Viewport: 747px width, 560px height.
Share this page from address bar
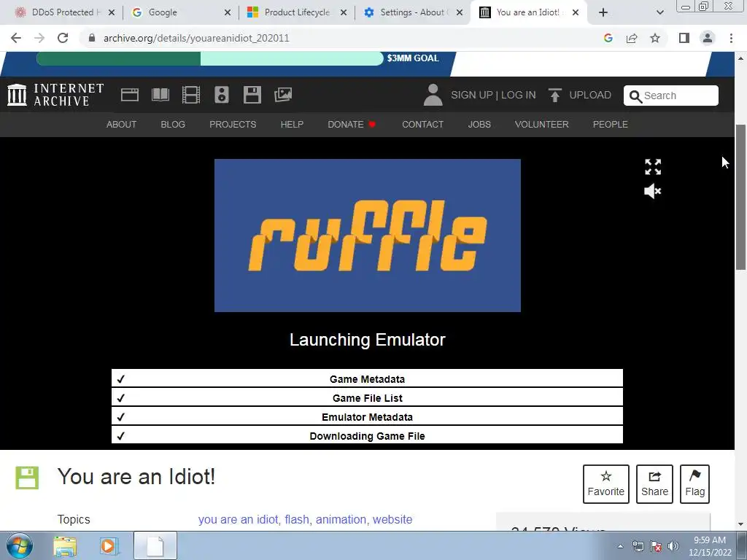click(632, 38)
